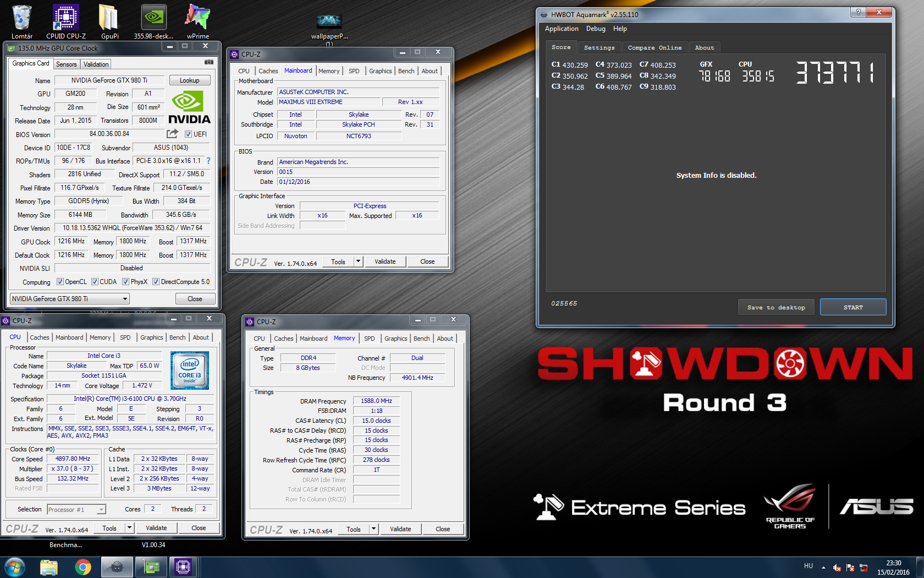Click the GPU-Z screenshot camera icon

(x=208, y=62)
